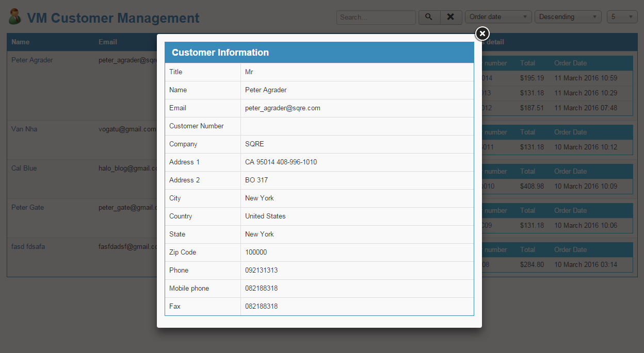Viewport: 644px width, 353px height.
Task: Click the Fax label in popup
Action: tap(175, 306)
